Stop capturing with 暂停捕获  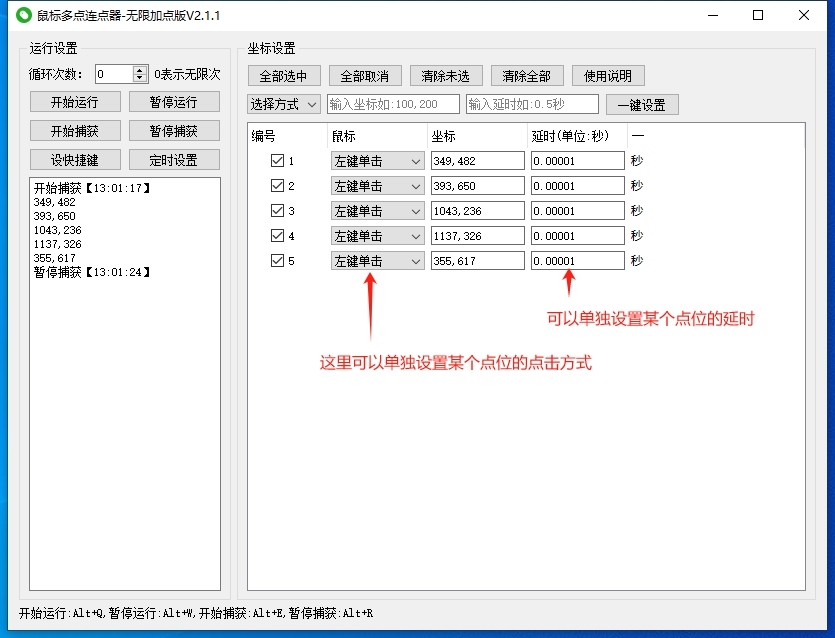pyautogui.click(x=174, y=131)
